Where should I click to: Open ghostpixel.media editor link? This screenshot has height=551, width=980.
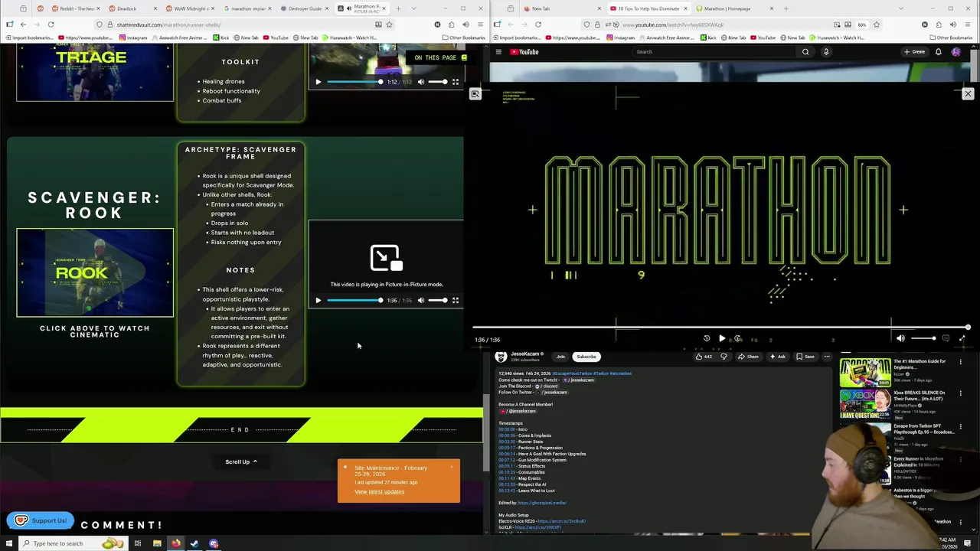pyautogui.click(x=542, y=503)
